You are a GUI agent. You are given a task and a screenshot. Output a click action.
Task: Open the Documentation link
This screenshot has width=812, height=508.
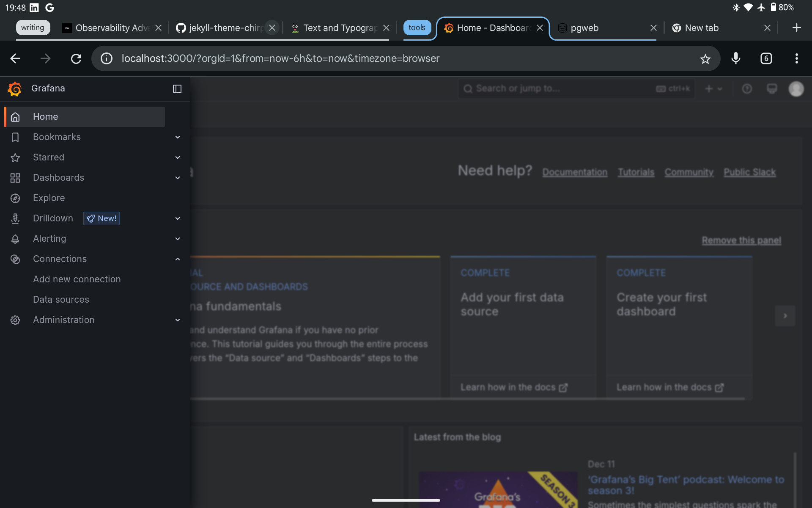click(575, 172)
